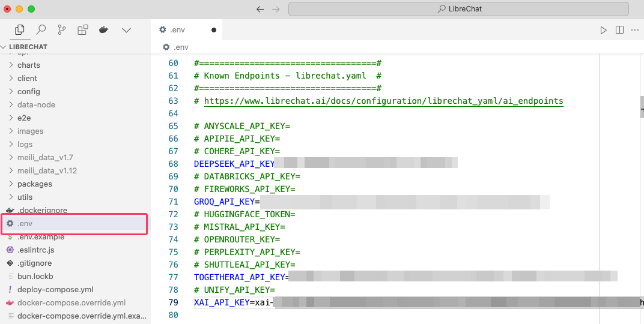Open editor More Actions ellipsis

pos(634,30)
